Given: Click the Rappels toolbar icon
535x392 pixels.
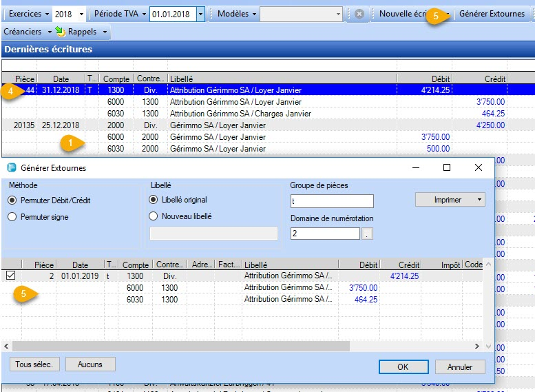Looking at the screenshot, I should click(61, 32).
